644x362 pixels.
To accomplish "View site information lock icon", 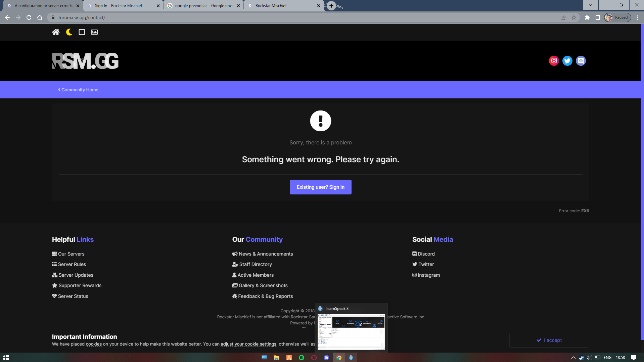I will (x=53, y=17).
